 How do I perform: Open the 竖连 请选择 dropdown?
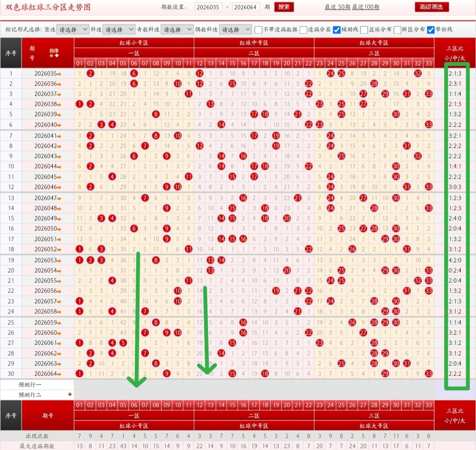pos(73,30)
